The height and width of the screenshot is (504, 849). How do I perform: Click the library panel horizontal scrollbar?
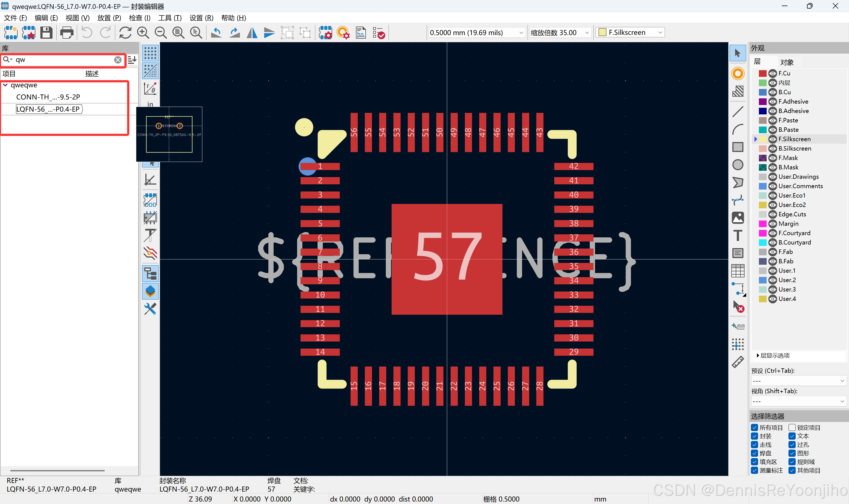click(x=57, y=471)
